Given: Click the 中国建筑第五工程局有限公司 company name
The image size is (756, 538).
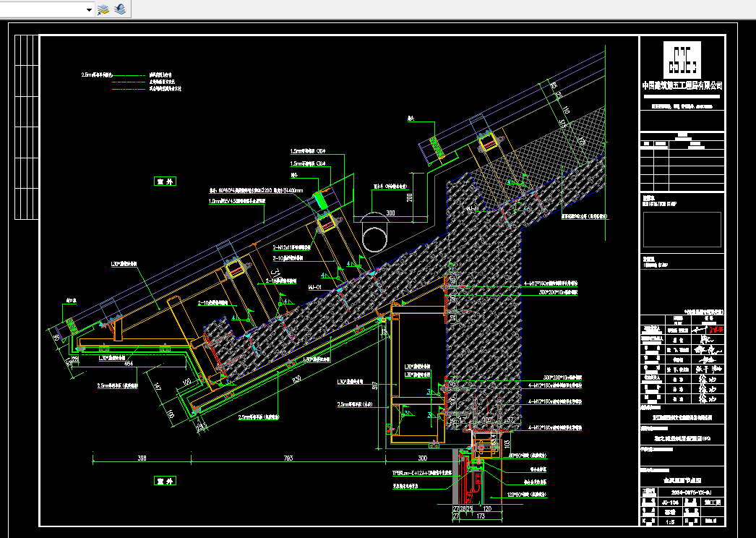Looking at the screenshot, I should coord(682,86).
